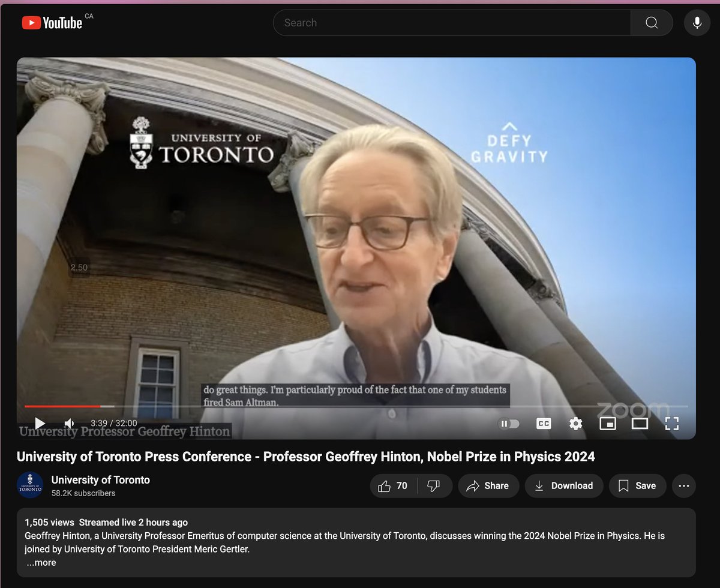Image resolution: width=720 pixels, height=588 pixels.
Task: Click the Download button
Action: pyautogui.click(x=564, y=486)
